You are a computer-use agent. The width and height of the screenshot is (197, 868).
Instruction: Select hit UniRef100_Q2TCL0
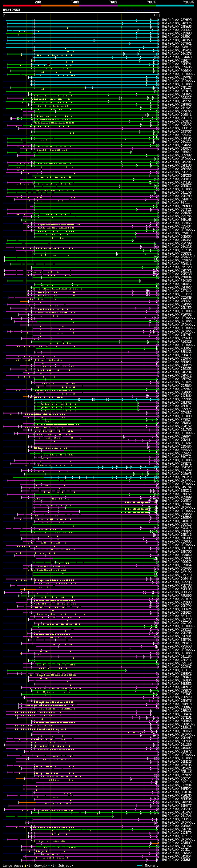point(177,291)
